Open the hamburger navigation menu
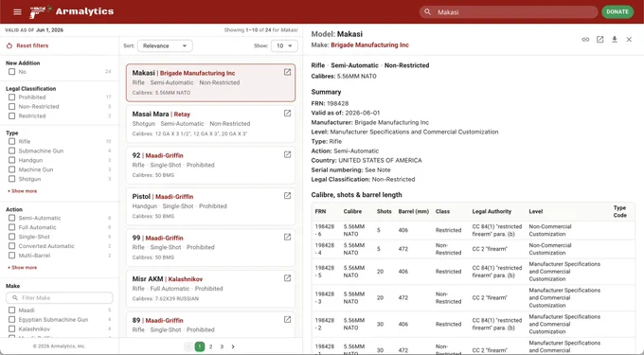The height and width of the screenshot is (355, 644). pyautogui.click(x=17, y=12)
